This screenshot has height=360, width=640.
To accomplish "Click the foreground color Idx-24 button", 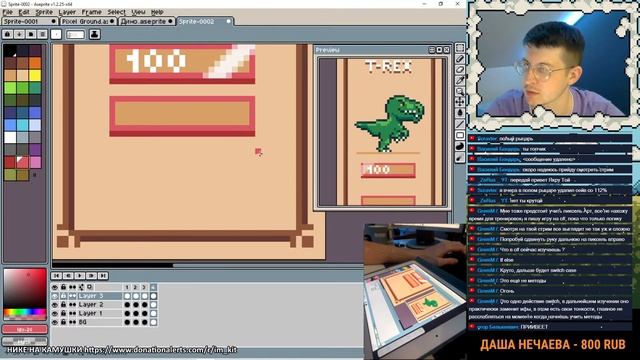I will [x=25, y=329].
